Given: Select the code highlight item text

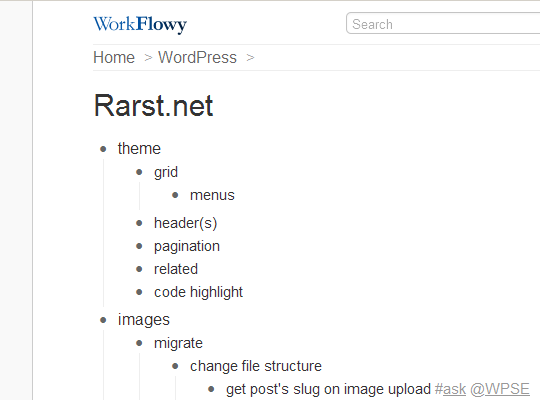Looking at the screenshot, I should [x=198, y=293].
